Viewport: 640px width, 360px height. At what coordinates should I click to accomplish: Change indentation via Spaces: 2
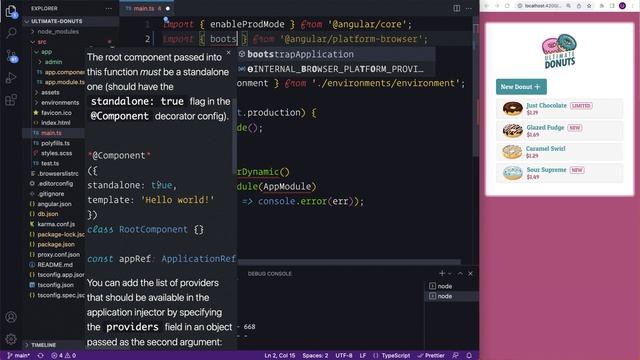tap(315, 356)
